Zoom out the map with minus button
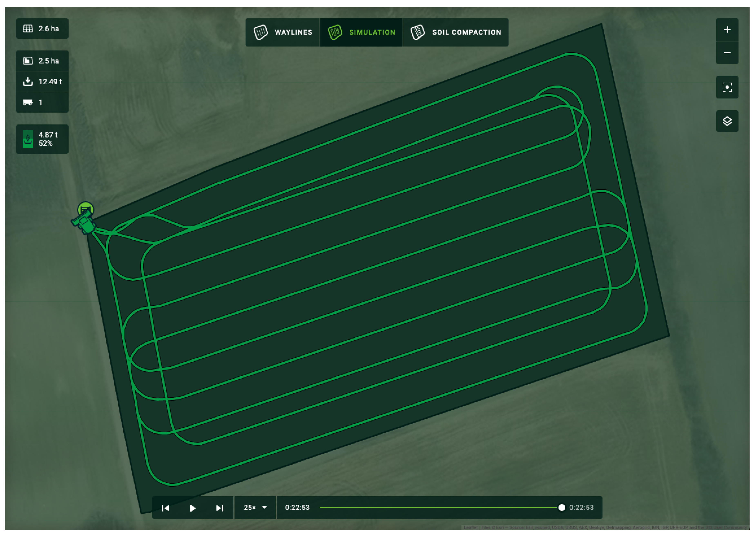 [727, 53]
